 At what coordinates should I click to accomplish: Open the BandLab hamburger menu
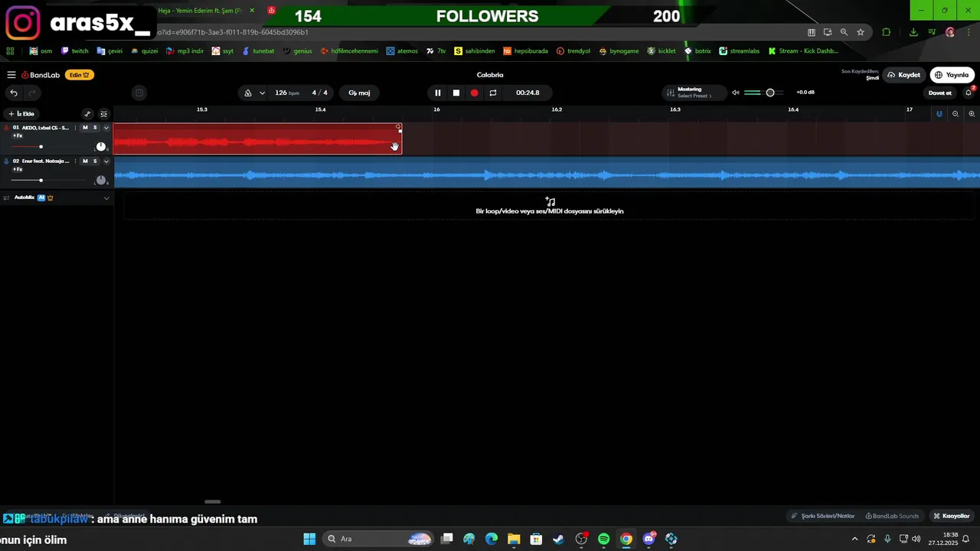(11, 75)
